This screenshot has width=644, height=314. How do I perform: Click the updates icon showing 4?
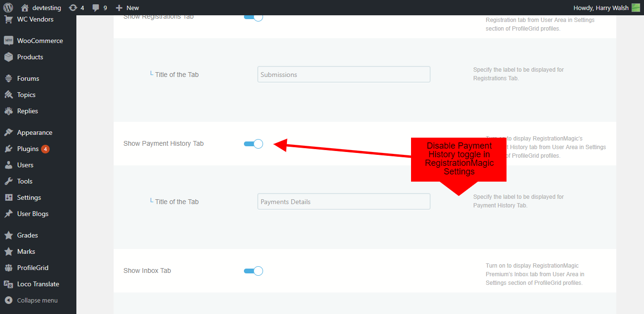(73, 8)
